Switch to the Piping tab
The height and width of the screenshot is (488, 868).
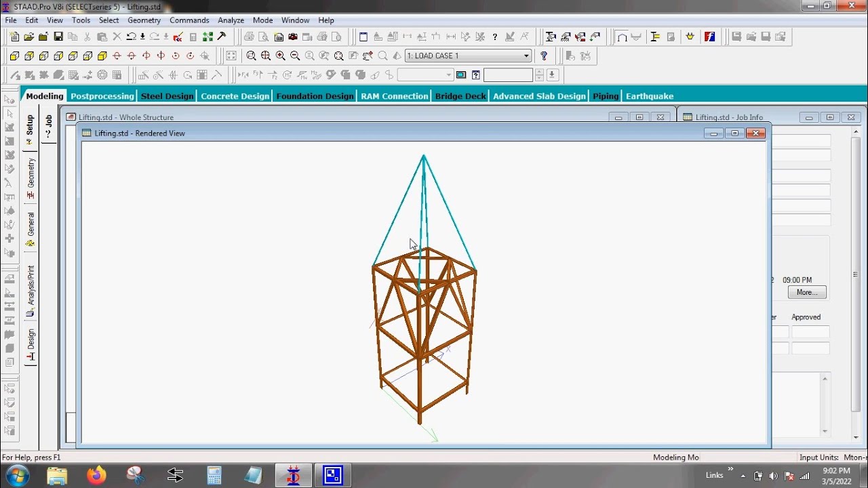pos(606,96)
